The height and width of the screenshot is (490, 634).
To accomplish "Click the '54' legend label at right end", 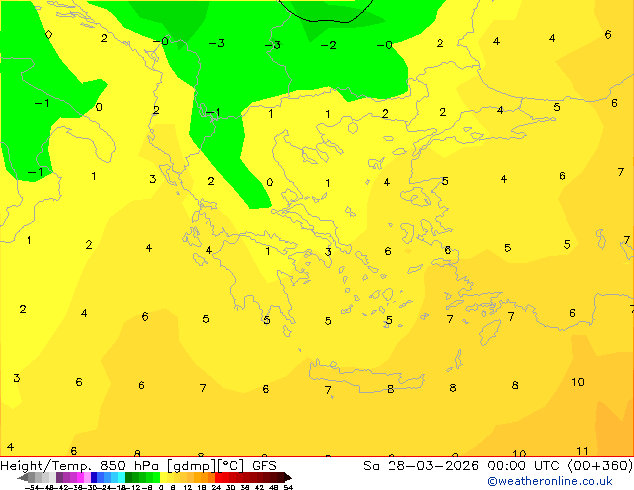I will (x=289, y=488).
